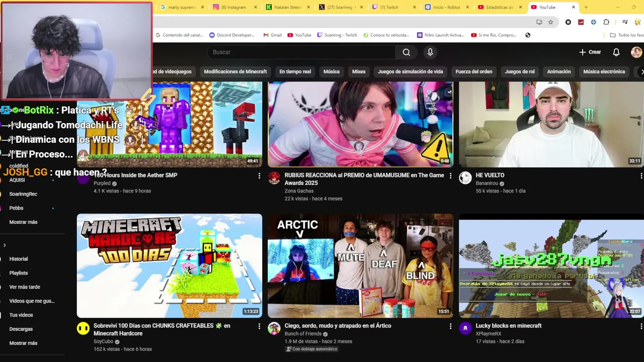Viewport: 644px width, 362px height.
Task: Show more chips with right arrow
Action: pyautogui.click(x=641, y=72)
